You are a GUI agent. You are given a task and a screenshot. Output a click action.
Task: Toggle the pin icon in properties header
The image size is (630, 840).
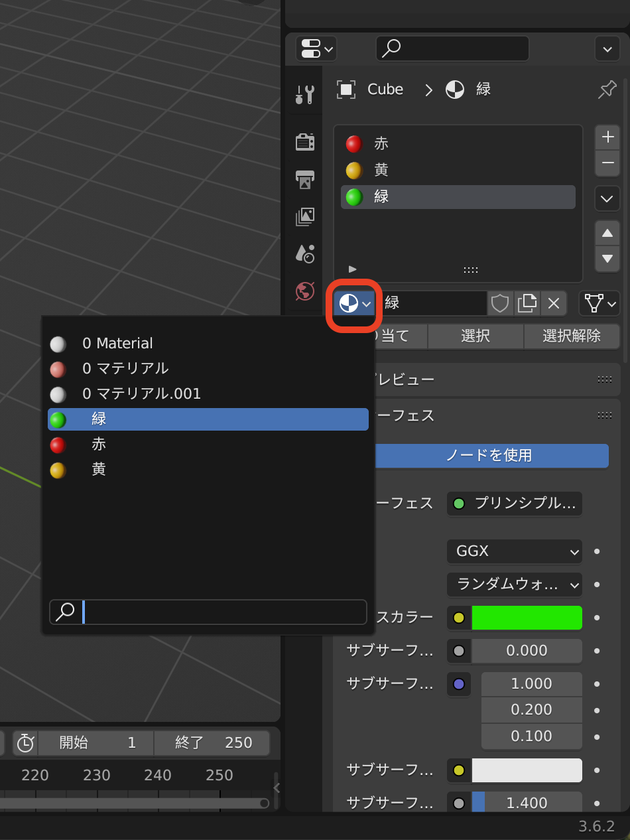[x=607, y=90]
